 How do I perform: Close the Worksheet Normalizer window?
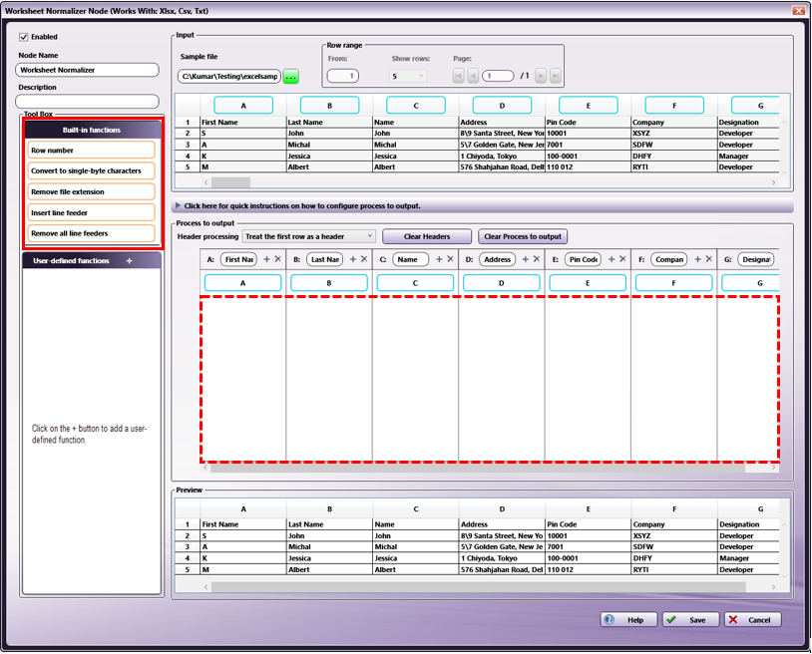pos(797,10)
